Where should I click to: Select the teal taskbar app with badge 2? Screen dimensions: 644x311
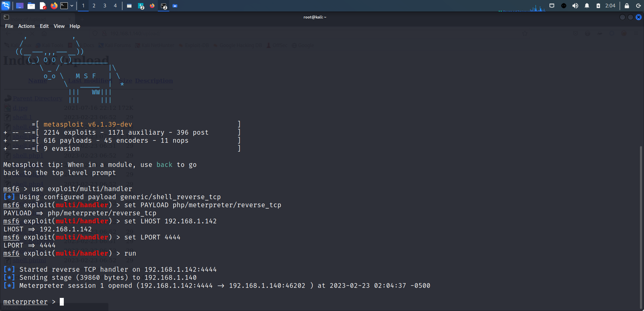coord(141,6)
